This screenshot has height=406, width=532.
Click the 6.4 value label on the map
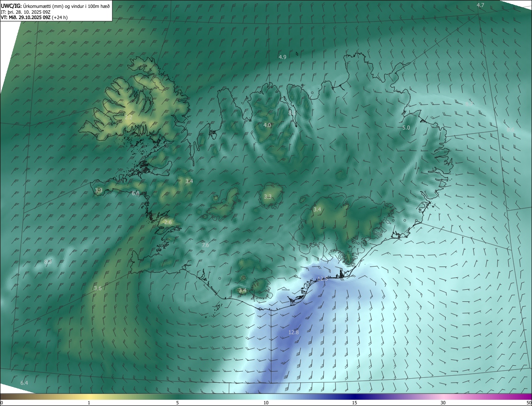tap(24, 383)
